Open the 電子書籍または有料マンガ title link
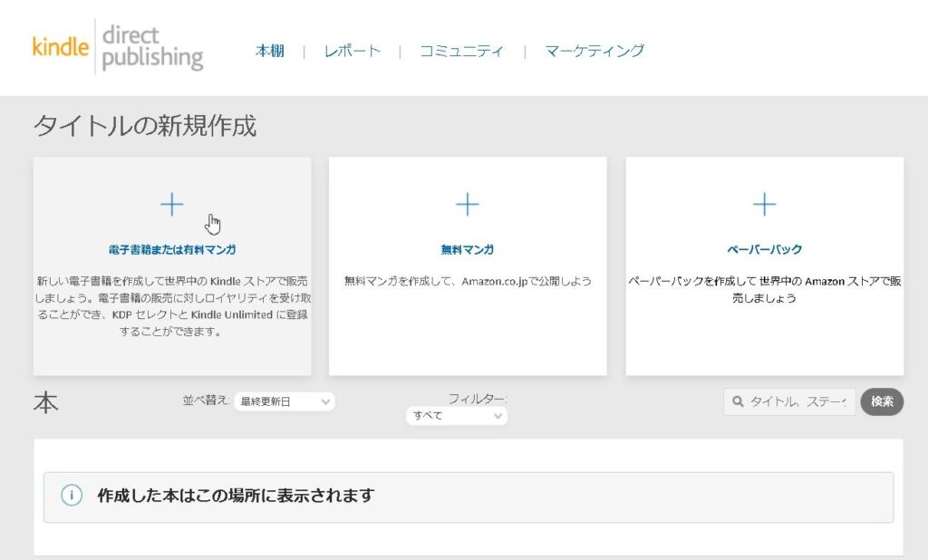The image size is (928, 560). pos(172,249)
